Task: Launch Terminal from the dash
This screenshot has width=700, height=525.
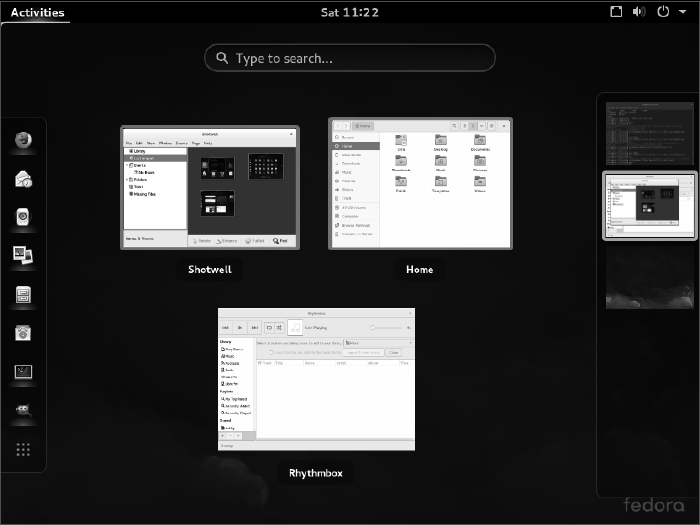Action: point(23,371)
